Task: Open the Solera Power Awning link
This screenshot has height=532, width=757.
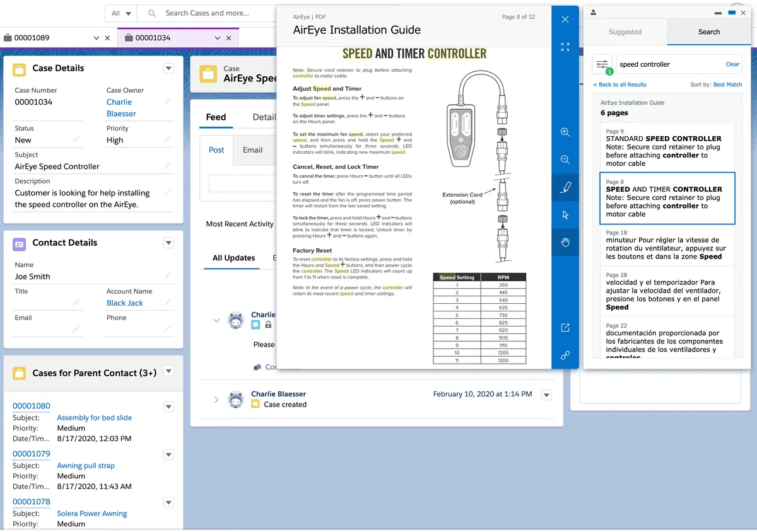Action: click(x=92, y=514)
